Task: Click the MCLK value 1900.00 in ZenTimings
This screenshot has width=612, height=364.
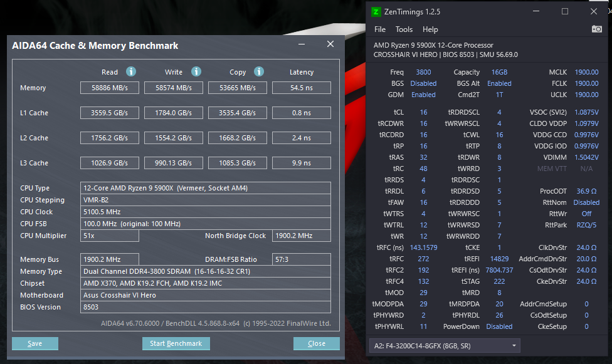Action: coord(586,72)
